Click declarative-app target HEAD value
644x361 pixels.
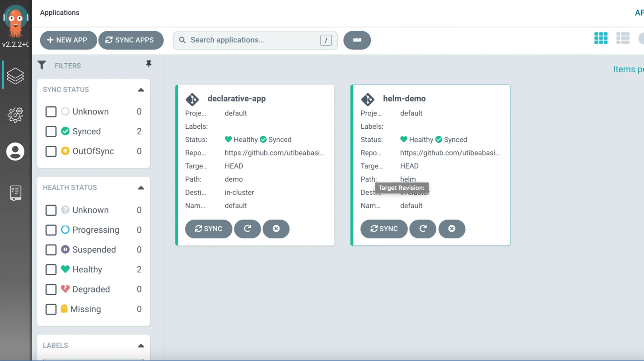click(234, 166)
